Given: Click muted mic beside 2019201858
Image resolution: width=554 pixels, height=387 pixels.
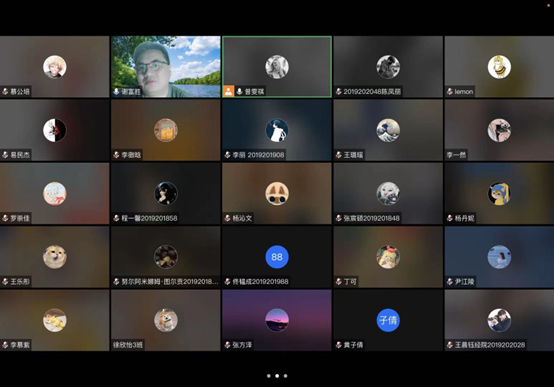Looking at the screenshot, I should point(116,218).
